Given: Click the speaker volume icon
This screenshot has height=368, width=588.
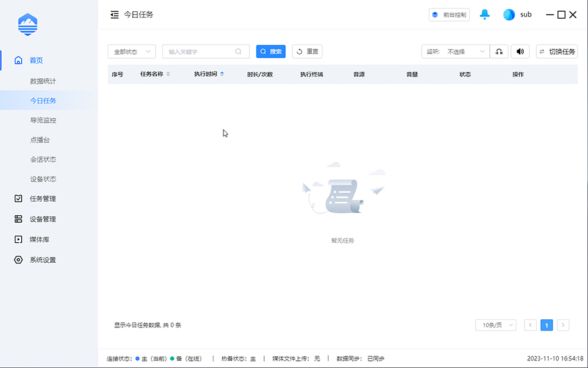Looking at the screenshot, I should pos(520,51).
